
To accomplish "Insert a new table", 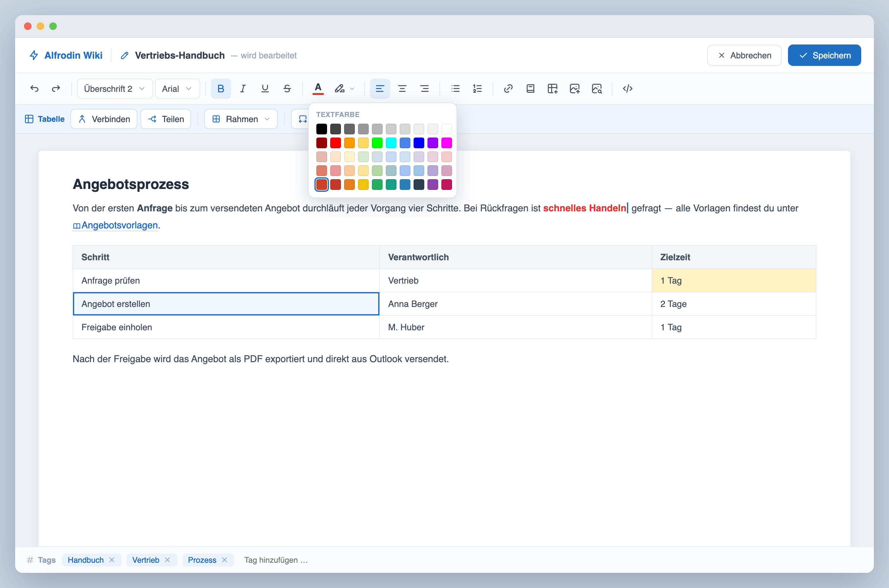I will click(x=552, y=89).
